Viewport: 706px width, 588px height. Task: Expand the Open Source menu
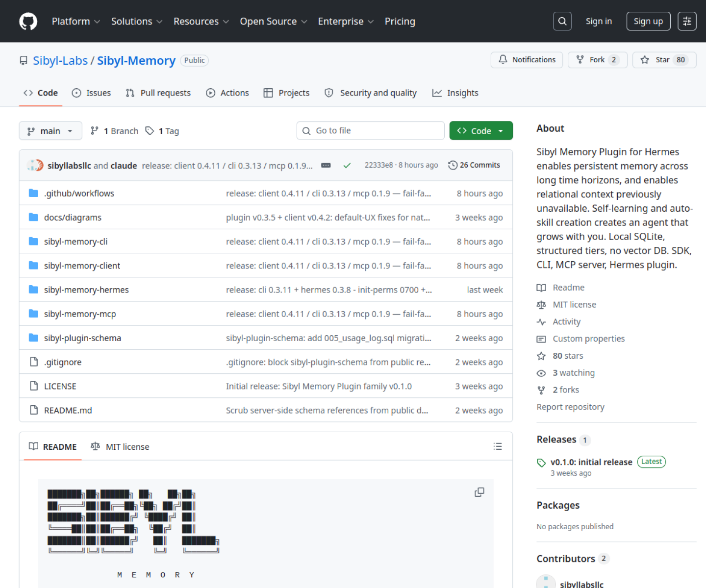(x=274, y=22)
